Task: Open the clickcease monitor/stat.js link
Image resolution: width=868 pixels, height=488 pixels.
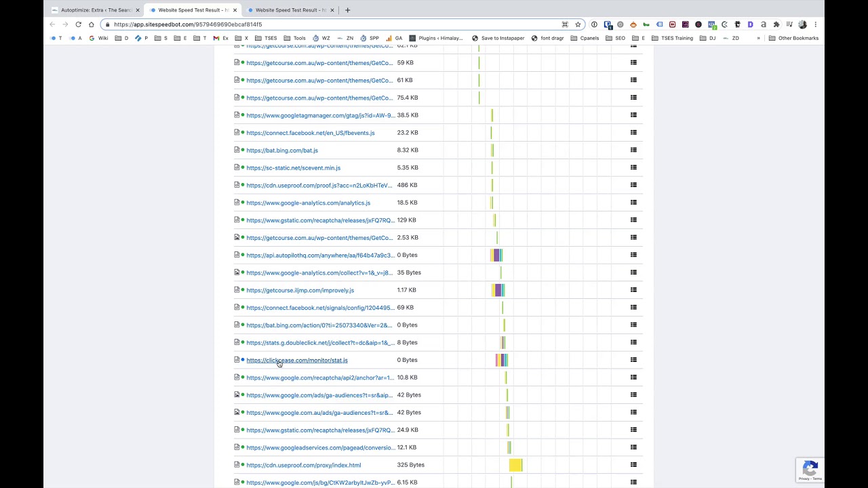Action: point(297,360)
